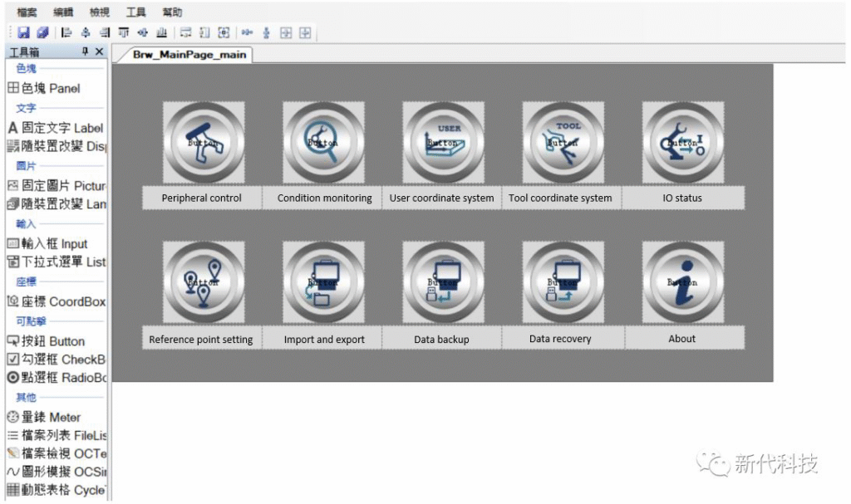Screen dimensions: 851x504
Task: Click the Align Bottoms toolbar icon
Action: (x=161, y=32)
